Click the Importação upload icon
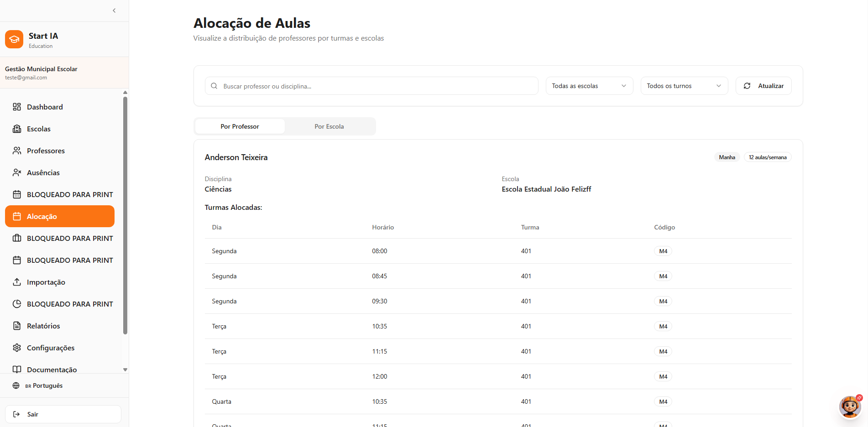The image size is (868, 427). pyautogui.click(x=17, y=282)
